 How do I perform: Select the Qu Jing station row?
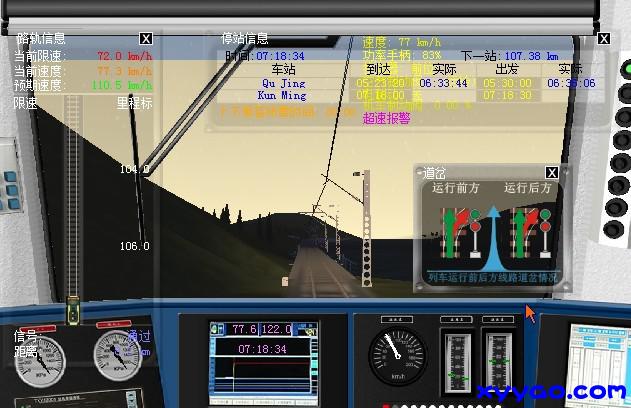click(x=283, y=83)
